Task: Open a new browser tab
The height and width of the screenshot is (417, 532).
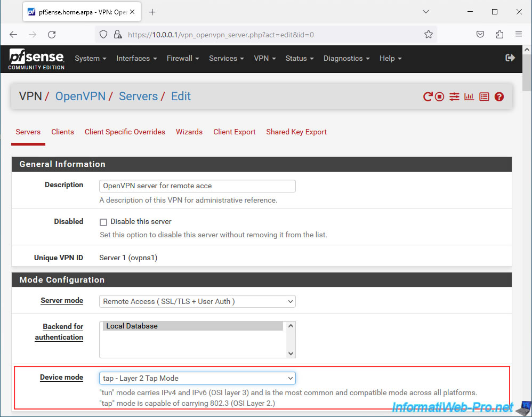Action: (152, 12)
